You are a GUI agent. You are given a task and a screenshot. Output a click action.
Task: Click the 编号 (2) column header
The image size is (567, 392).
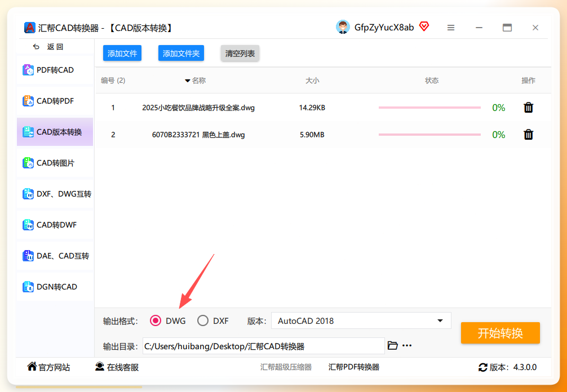(113, 81)
